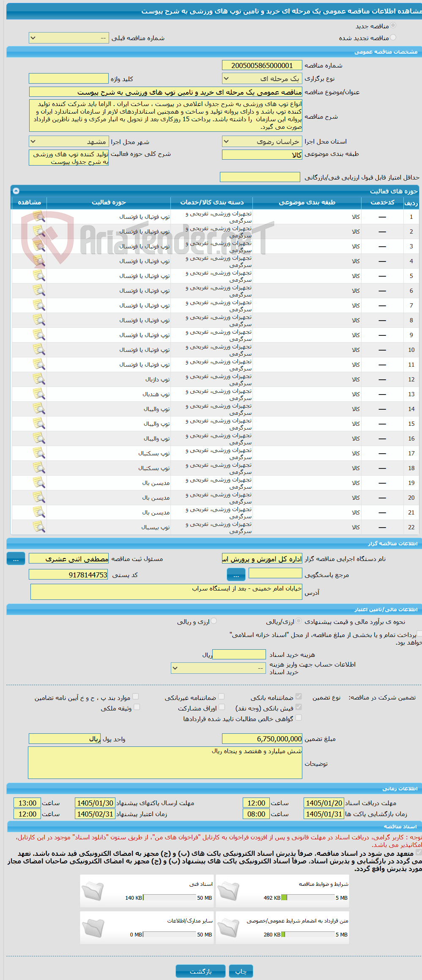Image resolution: width=422 pixels, height=980 pixels.
Task: Open view icon for activity row 3
Action: tap(39, 246)
